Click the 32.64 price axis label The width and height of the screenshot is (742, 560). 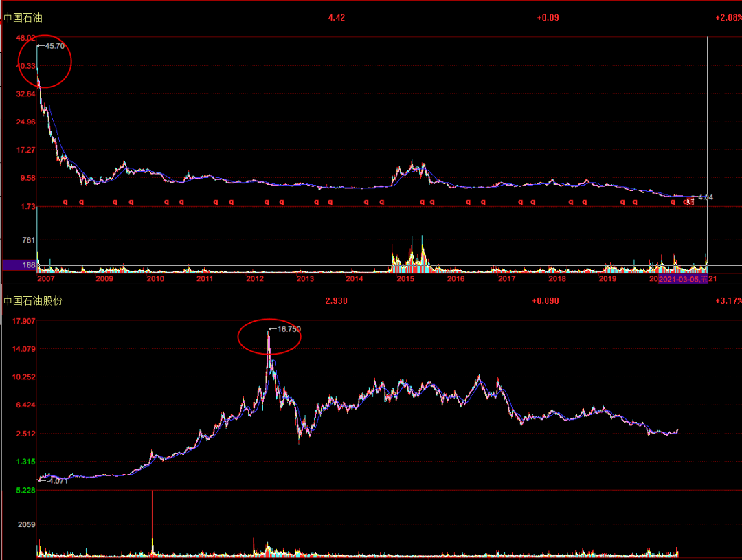(x=26, y=93)
